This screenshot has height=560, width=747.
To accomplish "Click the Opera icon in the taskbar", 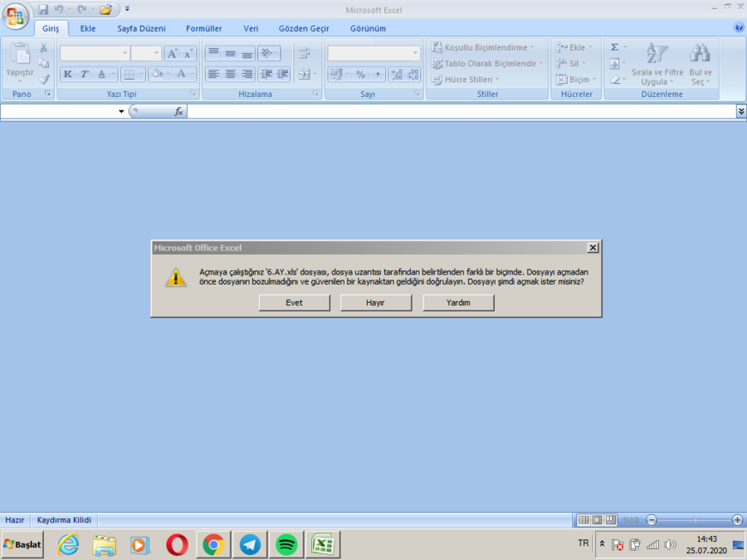I will pos(177,544).
